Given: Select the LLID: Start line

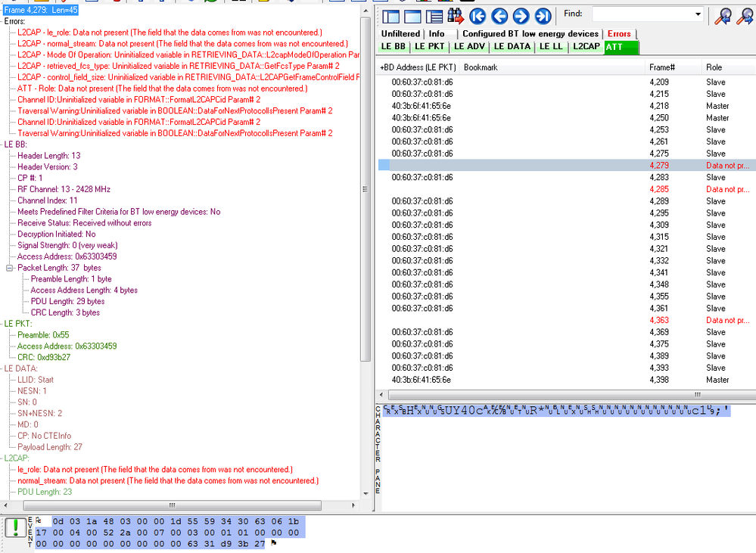Looking at the screenshot, I should 36,380.
